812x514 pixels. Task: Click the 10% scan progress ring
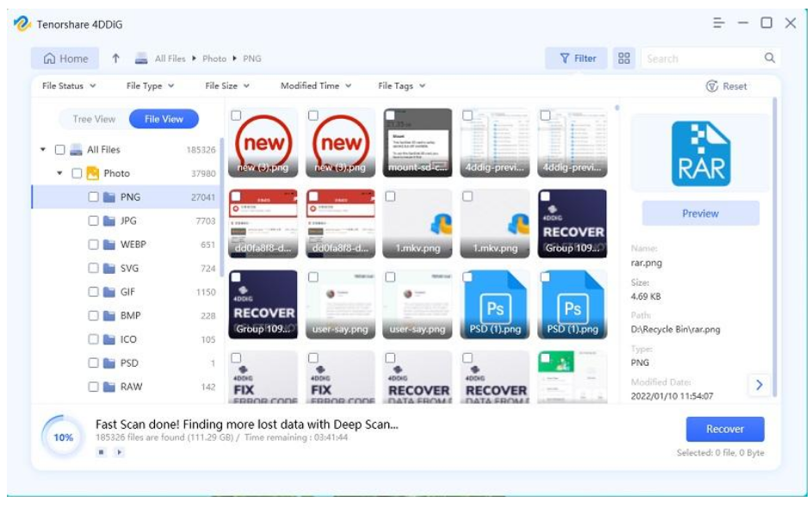click(63, 437)
